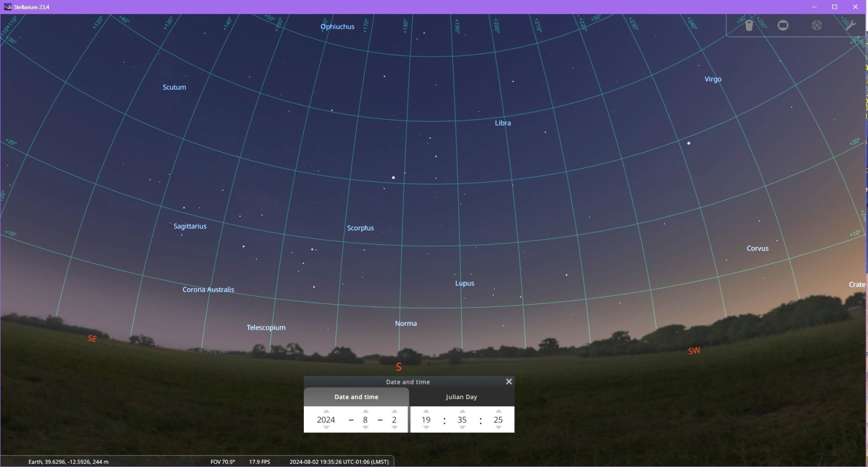Decrement the day value below 2
Screen dimensions: 868x467
tap(394, 428)
